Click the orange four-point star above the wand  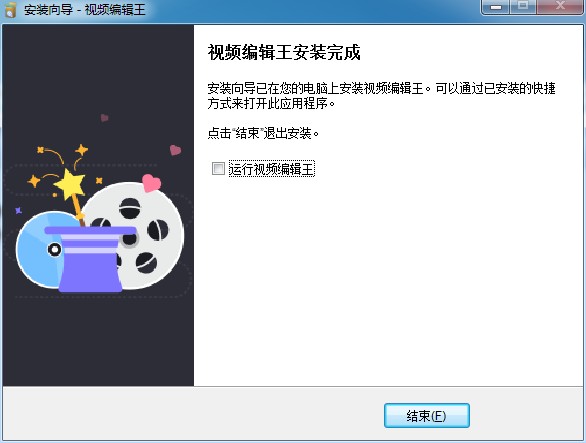coord(81,150)
